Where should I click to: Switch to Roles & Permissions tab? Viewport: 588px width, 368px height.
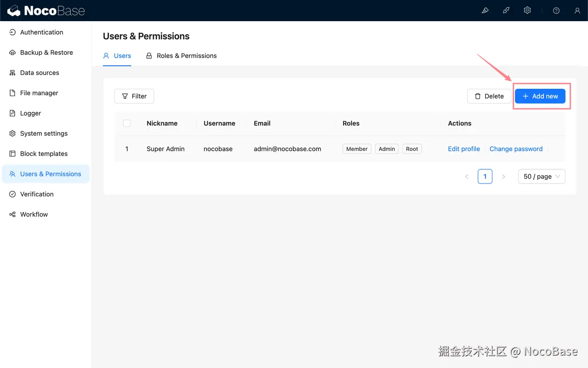181,56
